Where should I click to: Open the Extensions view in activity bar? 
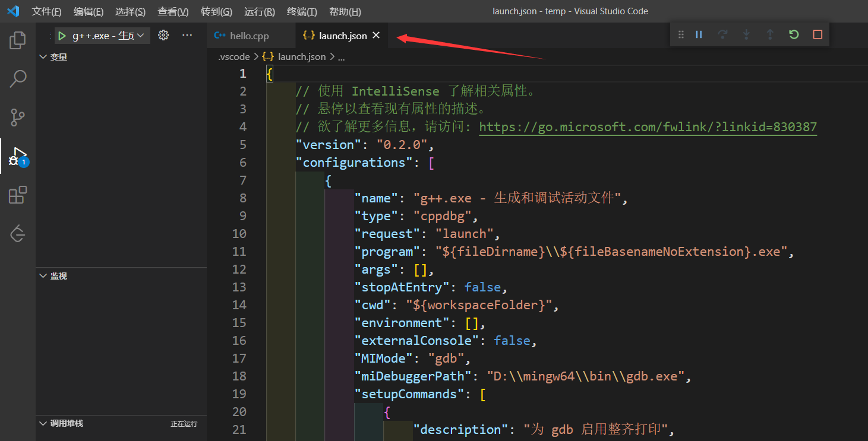[18, 195]
